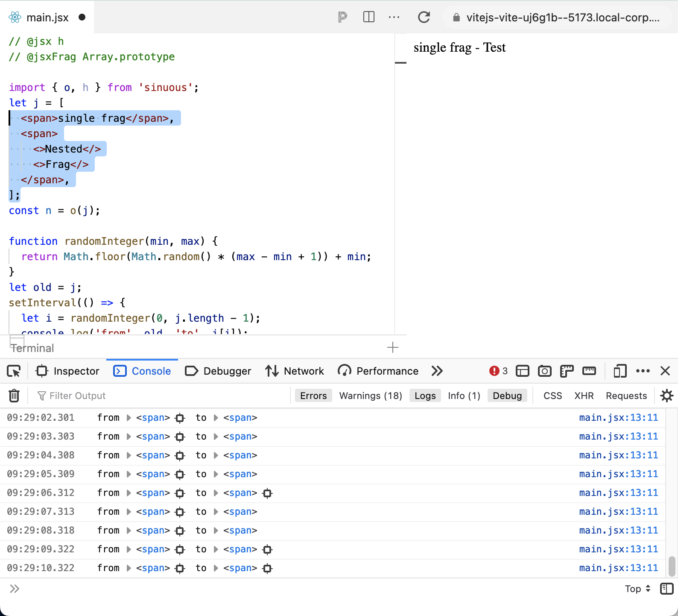Viewport: 678px width, 616px height.
Task: Switch to the Inspector tab
Action: [x=68, y=371]
